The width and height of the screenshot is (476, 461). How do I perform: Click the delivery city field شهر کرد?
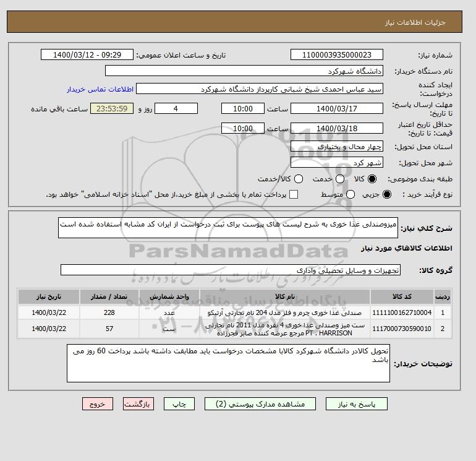(x=337, y=163)
